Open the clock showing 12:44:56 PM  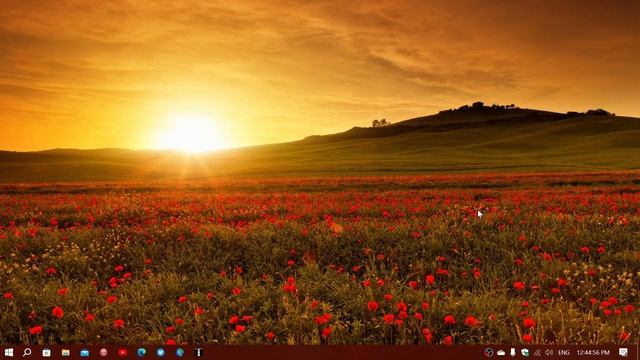coord(593,353)
